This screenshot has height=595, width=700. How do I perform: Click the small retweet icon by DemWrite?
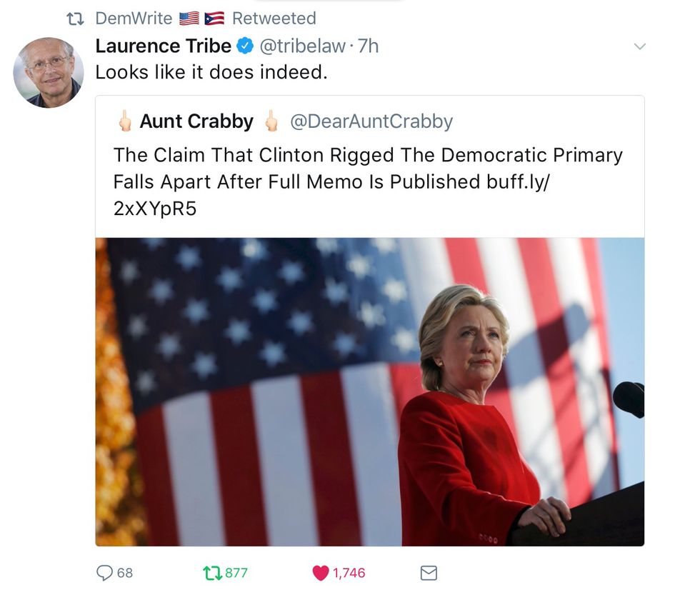pyautogui.click(x=75, y=19)
